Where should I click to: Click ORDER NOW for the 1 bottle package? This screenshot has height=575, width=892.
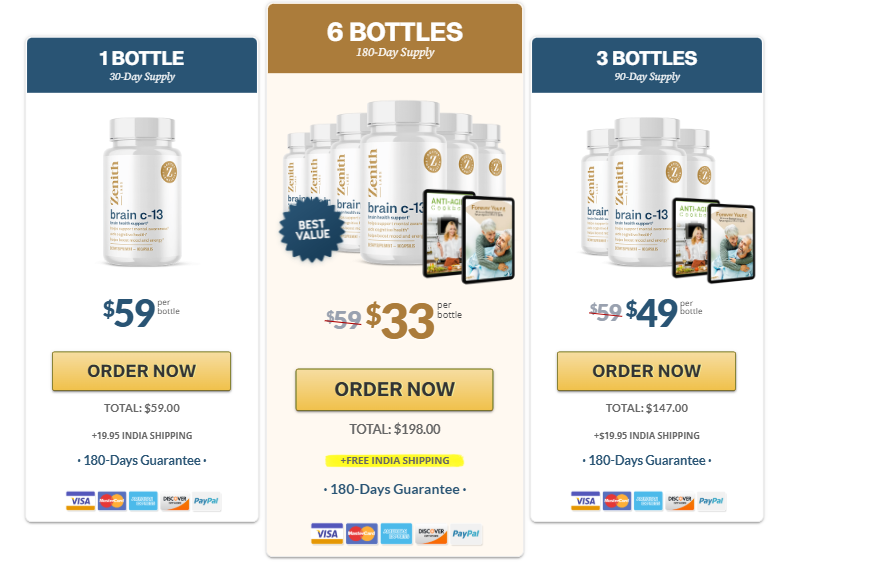(142, 371)
